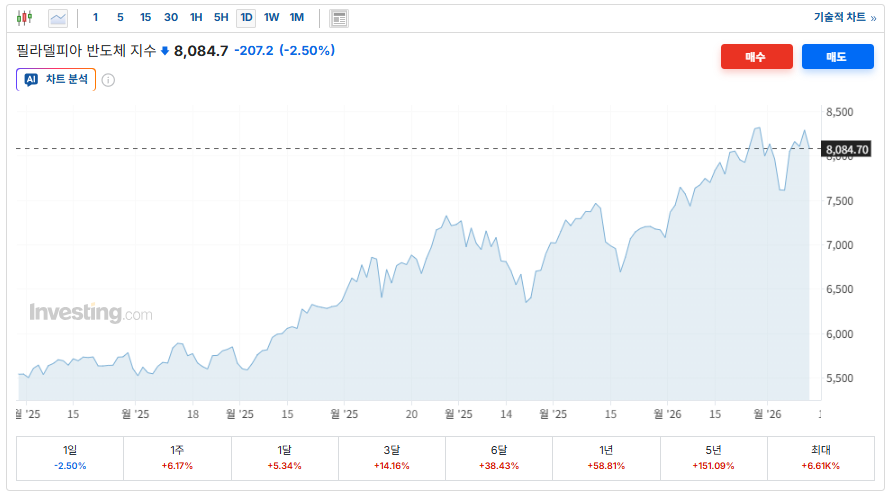Click the blue down arrow beside 8,084.7
The image size is (890, 499).
pos(165,51)
